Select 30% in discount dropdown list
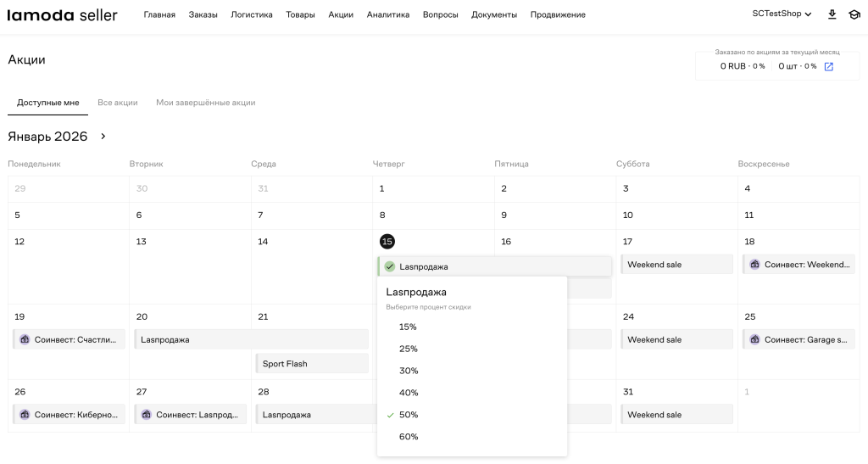Image resolution: width=868 pixels, height=464 pixels. pos(408,371)
